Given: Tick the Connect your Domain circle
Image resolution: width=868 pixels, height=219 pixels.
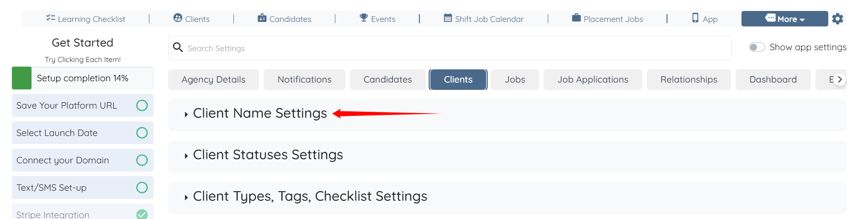Looking at the screenshot, I should click(142, 160).
